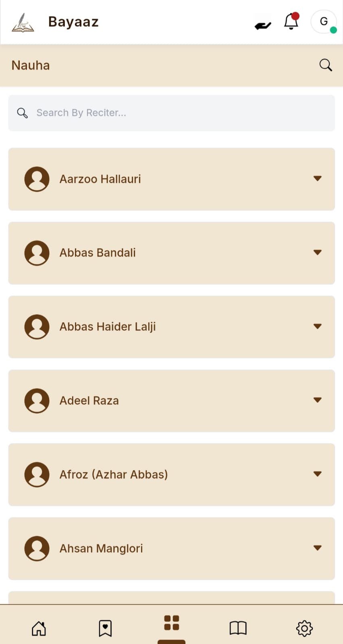Image resolution: width=343 pixels, height=644 pixels.
Task: Expand Abbas Haider Lalji dropdown arrow
Action: pyautogui.click(x=318, y=326)
